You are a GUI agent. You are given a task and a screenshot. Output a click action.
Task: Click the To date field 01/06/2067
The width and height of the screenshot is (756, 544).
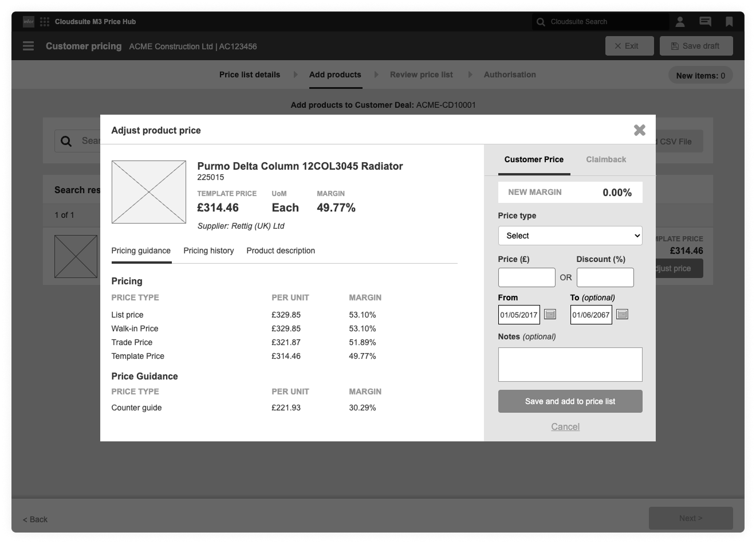click(x=591, y=315)
